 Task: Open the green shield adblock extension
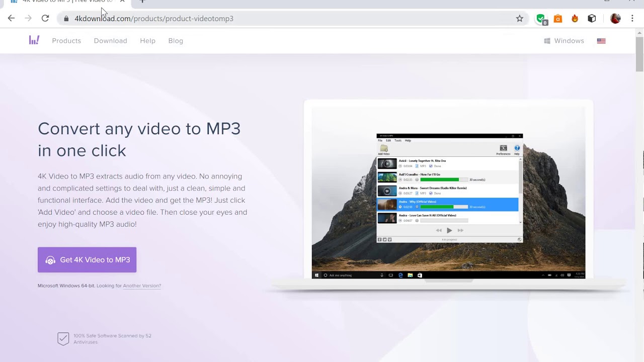(541, 19)
